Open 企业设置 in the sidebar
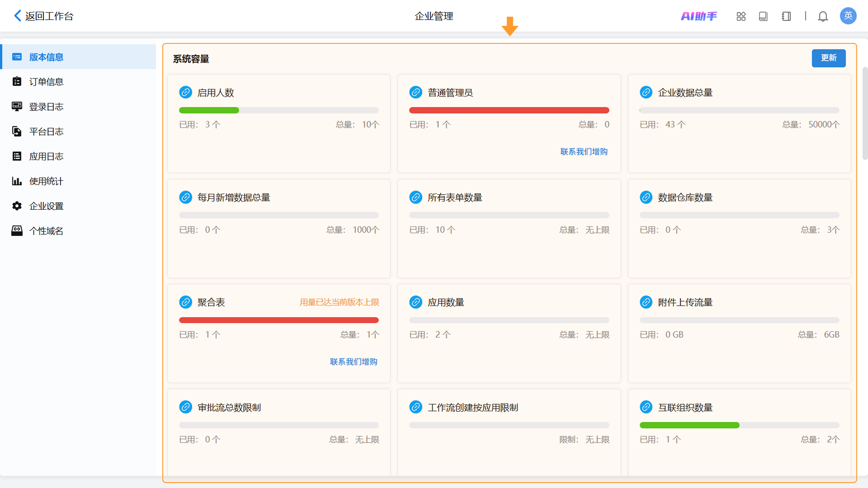Image resolution: width=868 pixels, height=488 pixels. coord(78,206)
